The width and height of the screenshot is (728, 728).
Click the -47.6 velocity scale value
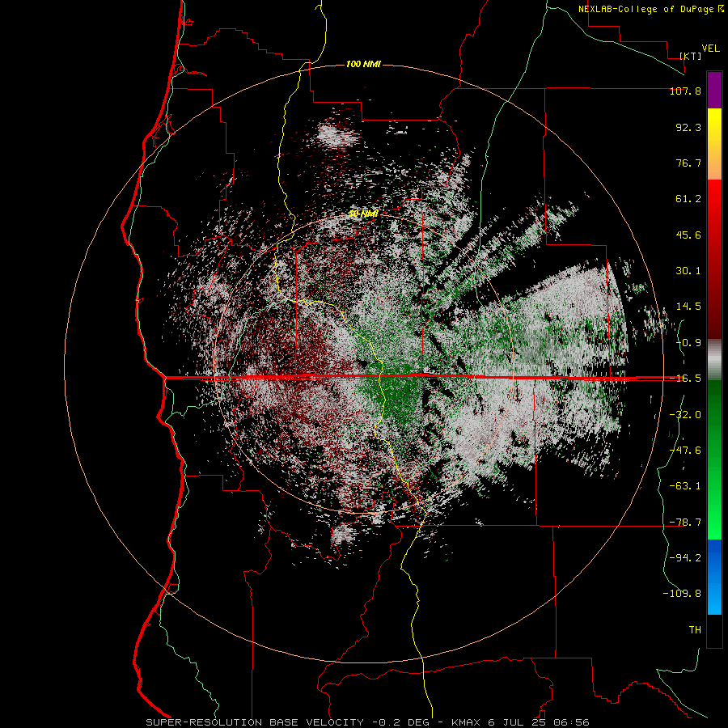[x=685, y=451]
